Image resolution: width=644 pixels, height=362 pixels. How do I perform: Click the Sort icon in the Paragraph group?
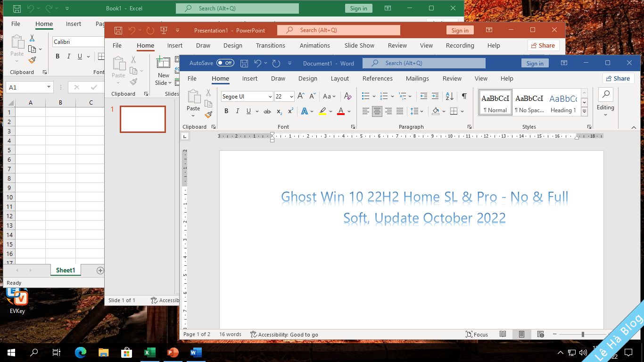pos(450,96)
